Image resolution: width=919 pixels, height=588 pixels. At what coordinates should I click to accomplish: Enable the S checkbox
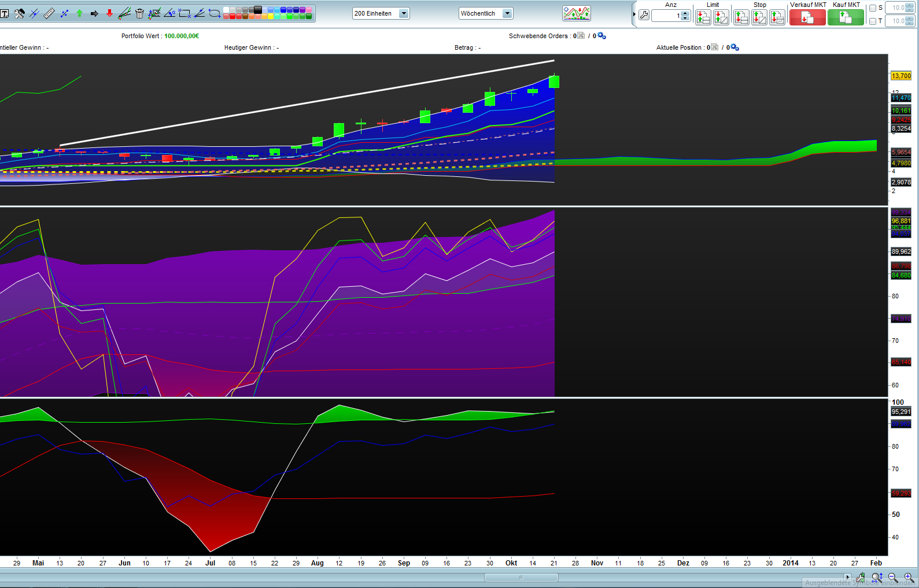(x=873, y=8)
